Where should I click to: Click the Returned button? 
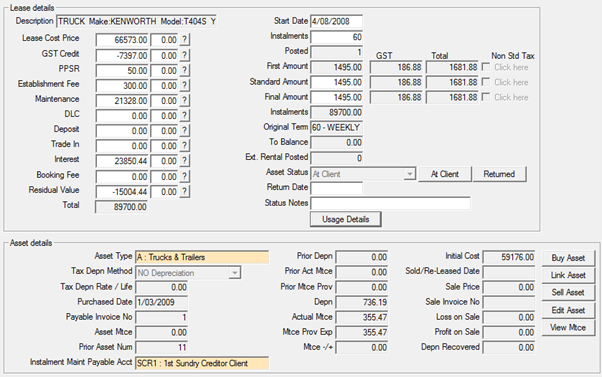click(499, 174)
